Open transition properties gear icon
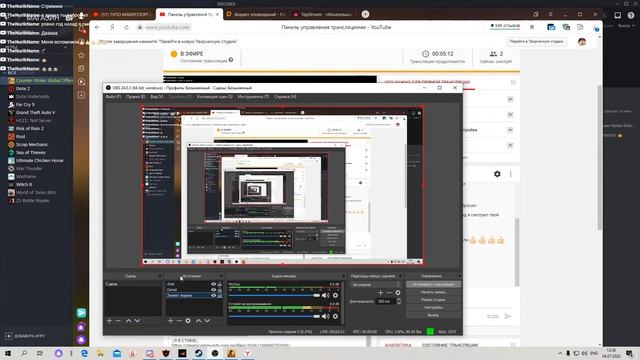This screenshot has height=360, width=640. pos(398,293)
